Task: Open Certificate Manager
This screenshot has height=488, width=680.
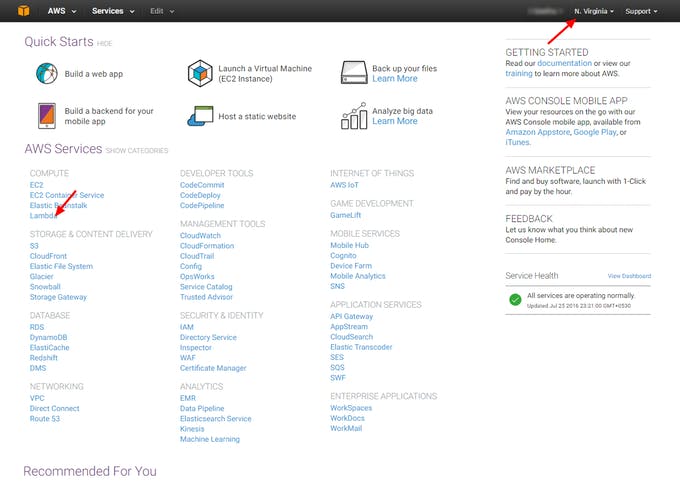Action: 213,368
